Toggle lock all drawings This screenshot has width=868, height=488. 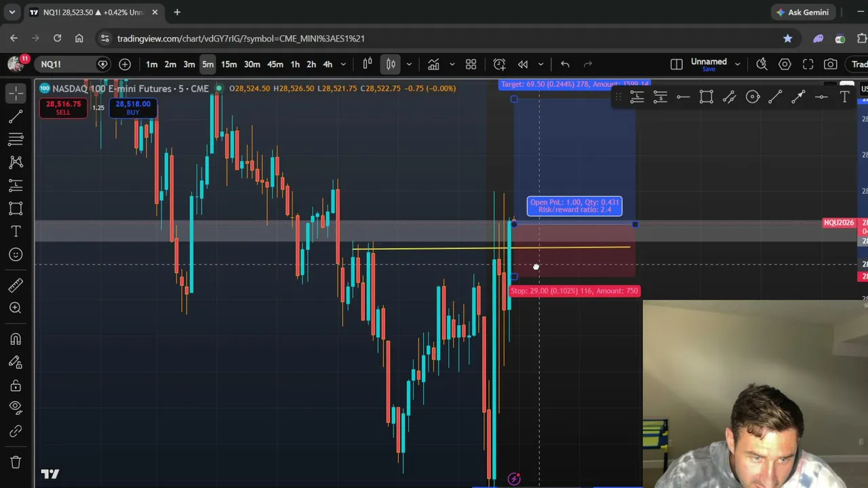[x=16, y=385]
